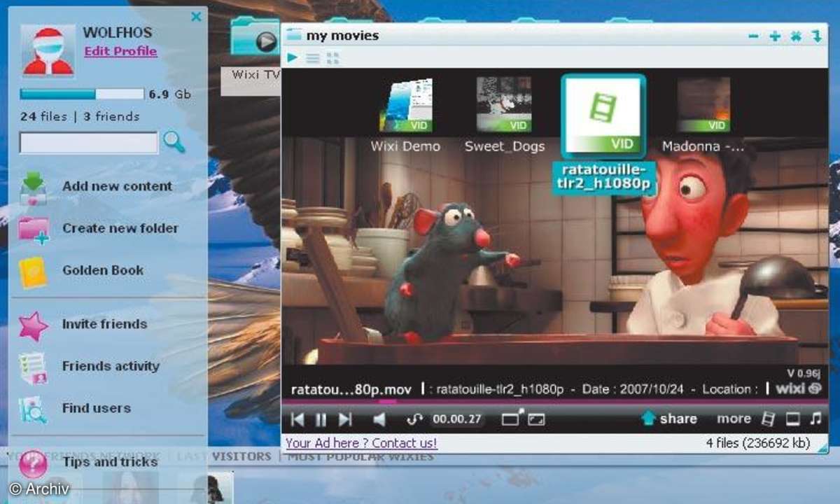Click the screen picture mode icon

[x=792, y=419]
